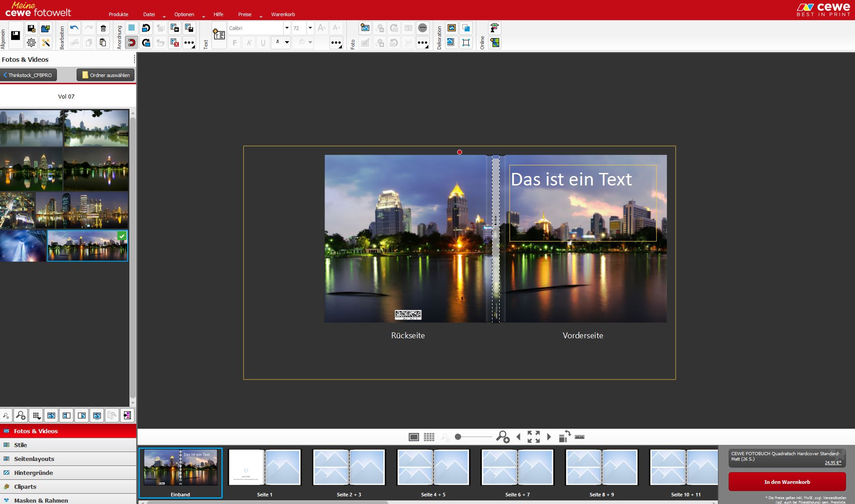Click the trash delete icon
Screen dimensions: 855x504
[103, 28]
